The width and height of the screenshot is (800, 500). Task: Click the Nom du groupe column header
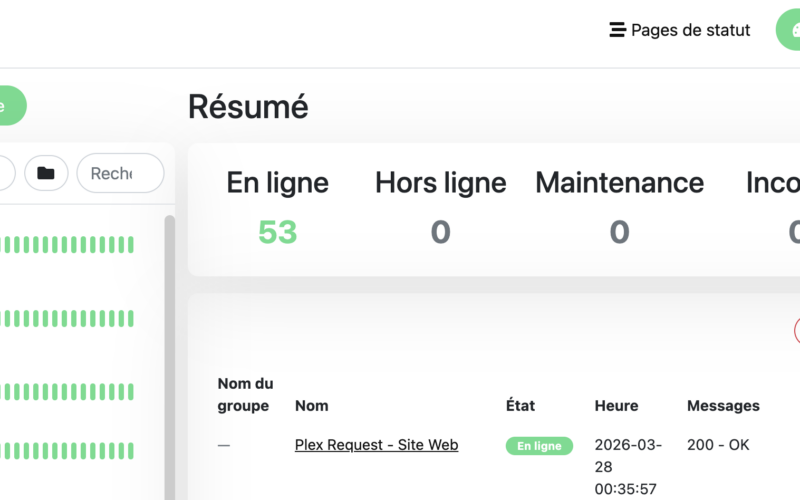pyautogui.click(x=245, y=394)
